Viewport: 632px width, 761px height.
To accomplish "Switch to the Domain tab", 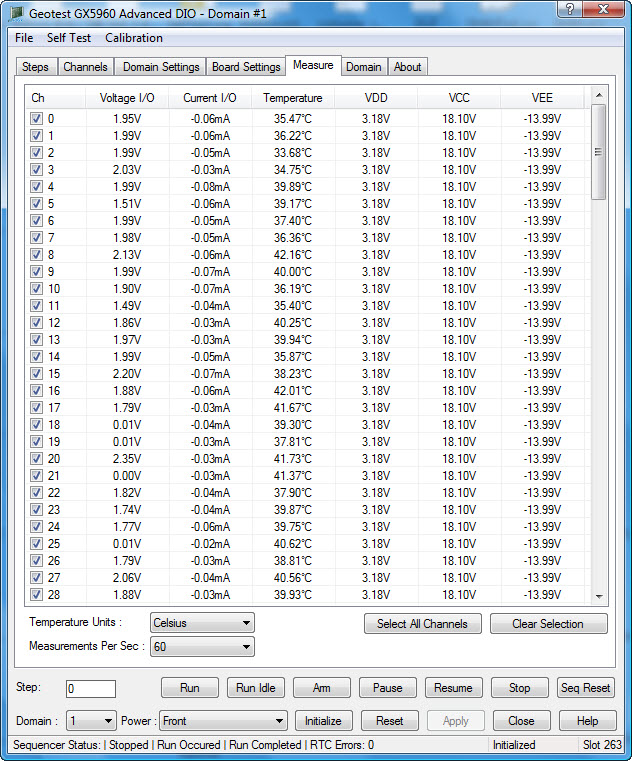I will (x=364, y=67).
